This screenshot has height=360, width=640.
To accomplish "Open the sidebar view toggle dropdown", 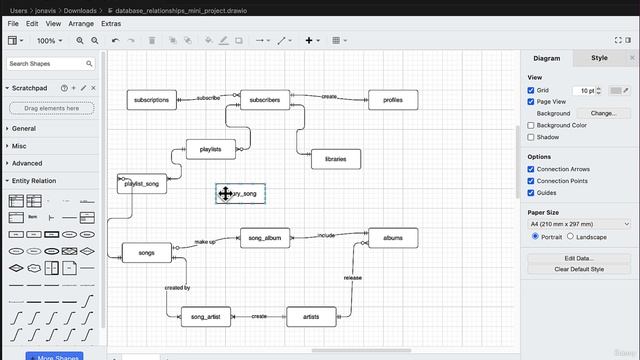I will (16, 40).
